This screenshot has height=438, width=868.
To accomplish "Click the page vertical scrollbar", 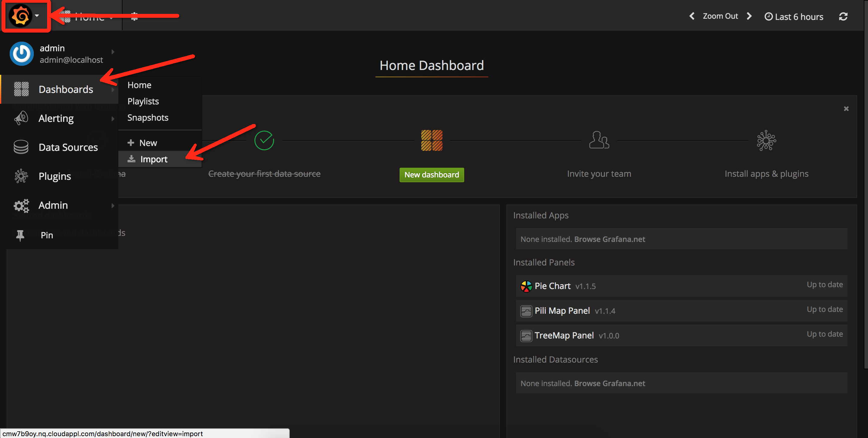I will click(x=866, y=185).
